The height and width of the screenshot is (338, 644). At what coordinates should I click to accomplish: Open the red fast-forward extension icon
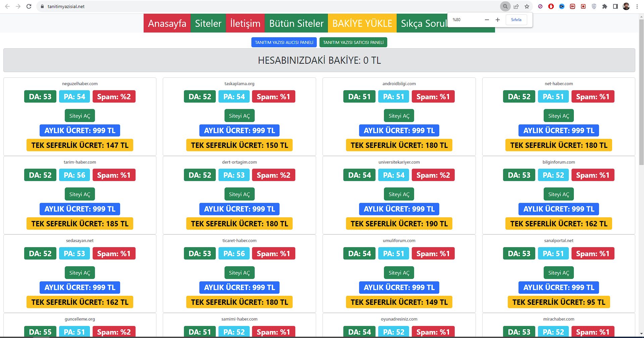coord(573,6)
